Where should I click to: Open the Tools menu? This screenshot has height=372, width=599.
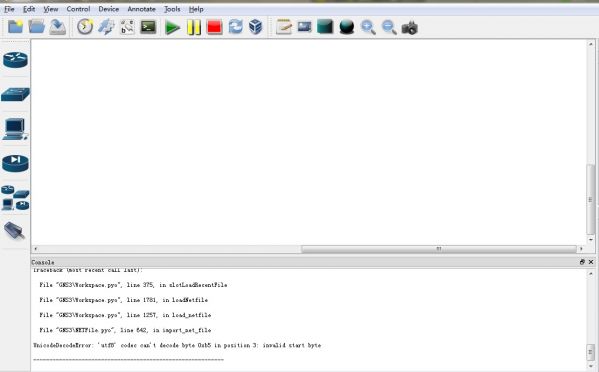[172, 9]
